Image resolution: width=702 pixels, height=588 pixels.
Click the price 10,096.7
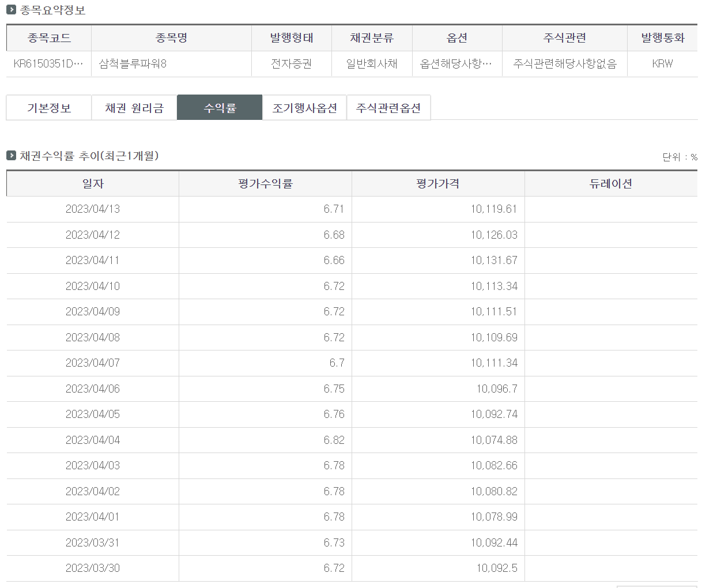497,389
